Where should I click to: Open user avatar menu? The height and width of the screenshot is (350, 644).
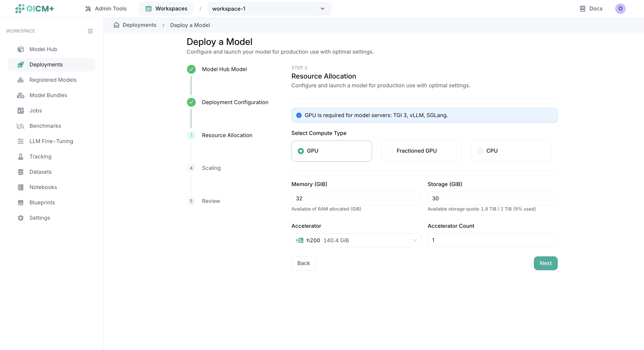point(620,9)
